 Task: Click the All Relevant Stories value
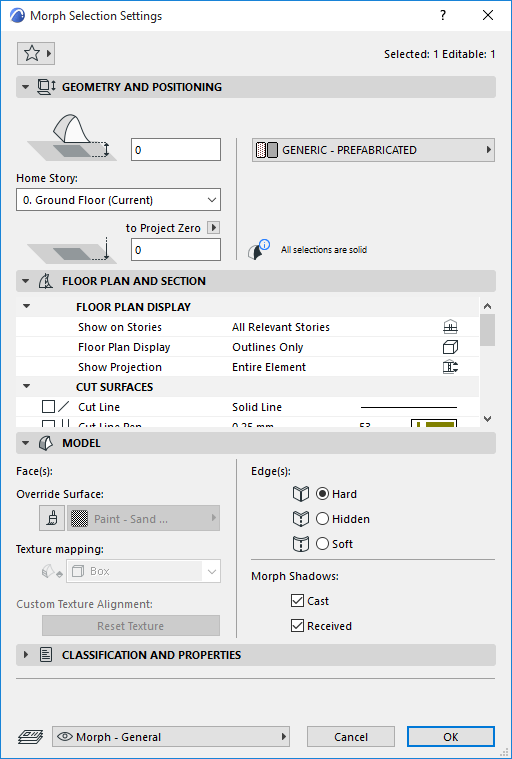(281, 327)
